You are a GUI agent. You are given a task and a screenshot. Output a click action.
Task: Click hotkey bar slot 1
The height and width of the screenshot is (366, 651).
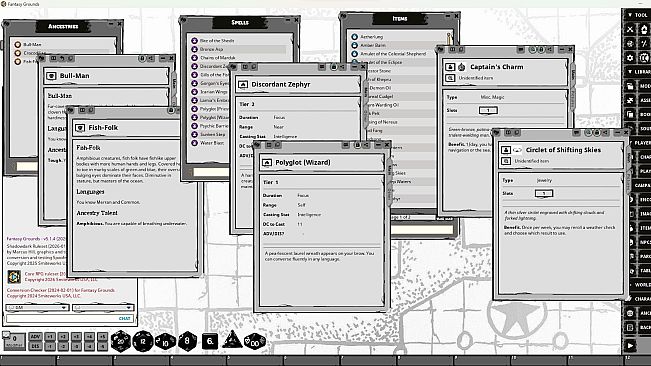pos(28,360)
